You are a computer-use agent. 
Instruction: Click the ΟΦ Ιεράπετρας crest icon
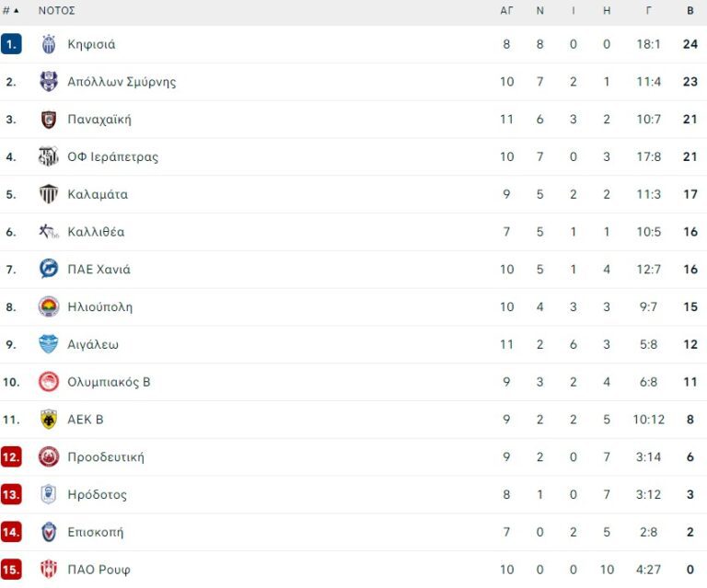point(49,157)
